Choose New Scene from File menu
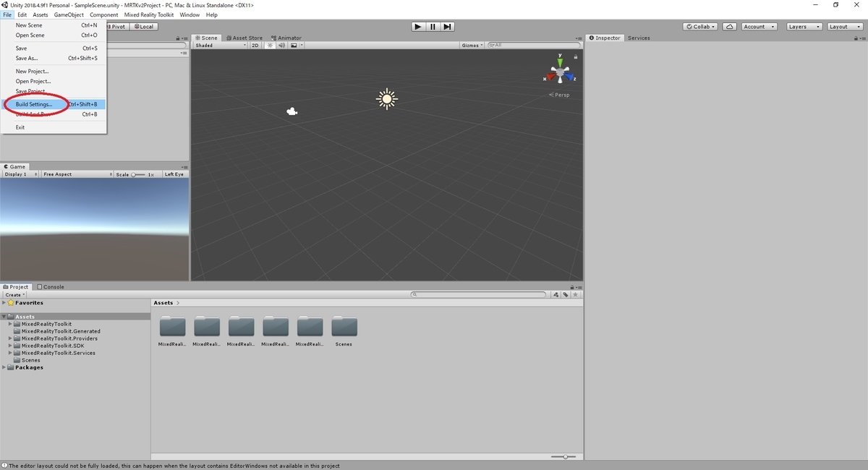Screen dimensions: 868x470 55,25
